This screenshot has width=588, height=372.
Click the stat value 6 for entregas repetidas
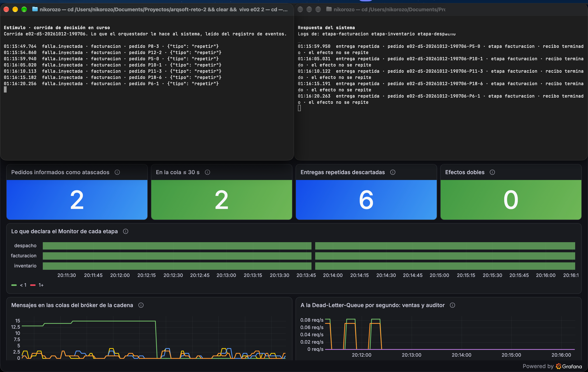click(x=366, y=200)
